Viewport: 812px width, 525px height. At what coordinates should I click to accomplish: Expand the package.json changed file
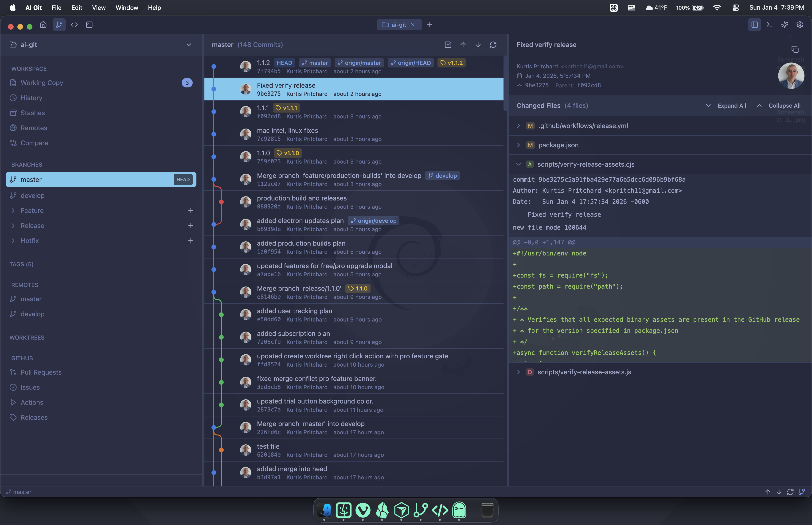click(518, 145)
